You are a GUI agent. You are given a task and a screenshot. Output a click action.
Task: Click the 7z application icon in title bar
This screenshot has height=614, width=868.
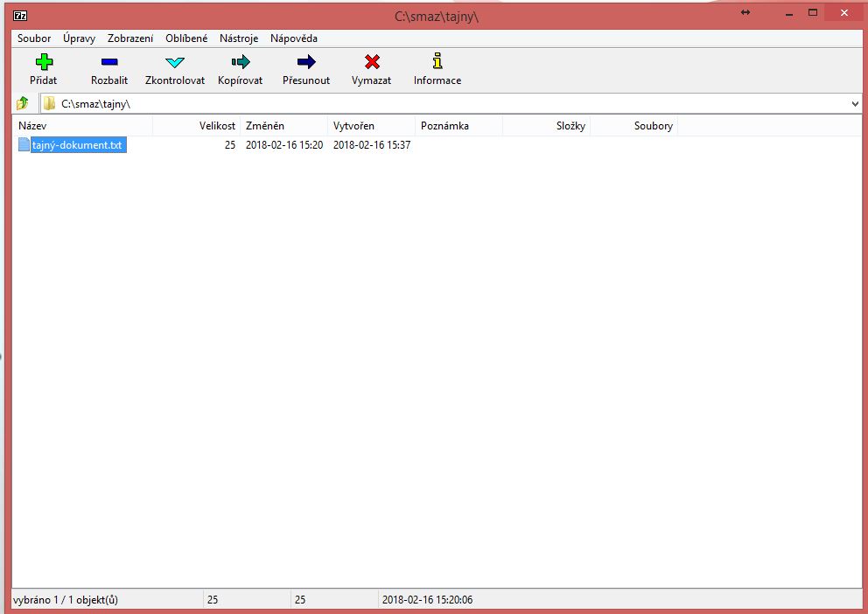point(21,15)
